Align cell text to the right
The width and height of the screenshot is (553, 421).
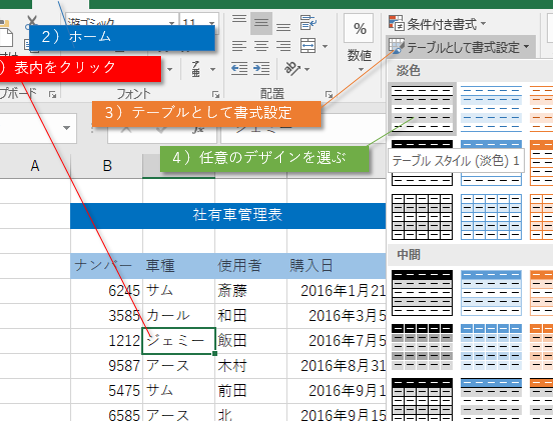(x=283, y=46)
